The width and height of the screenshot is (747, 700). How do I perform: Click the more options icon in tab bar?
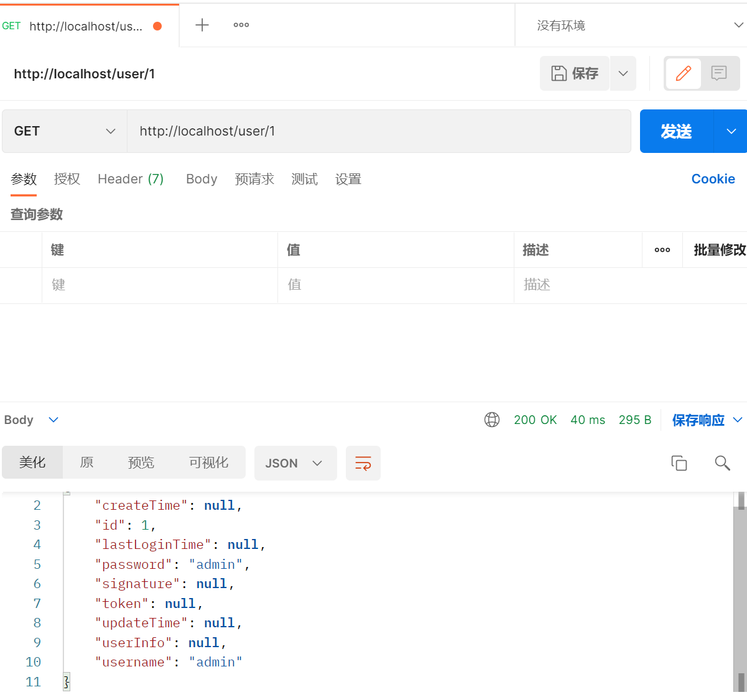click(241, 25)
